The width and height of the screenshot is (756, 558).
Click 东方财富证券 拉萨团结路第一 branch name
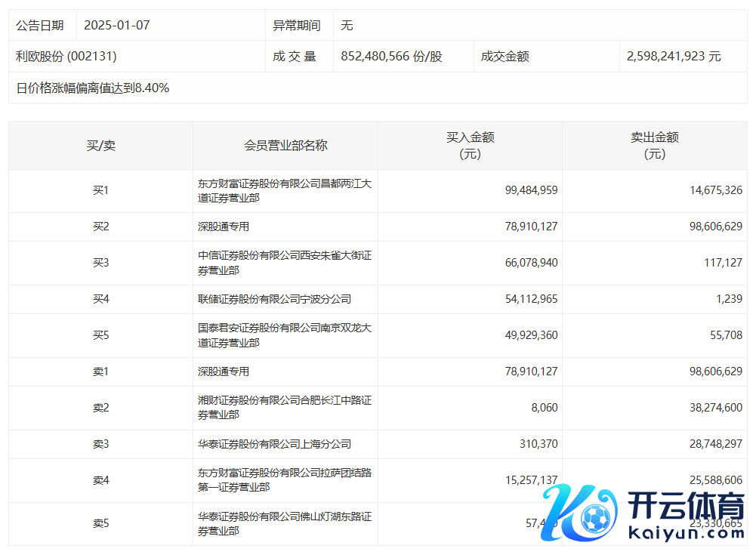[284, 480]
